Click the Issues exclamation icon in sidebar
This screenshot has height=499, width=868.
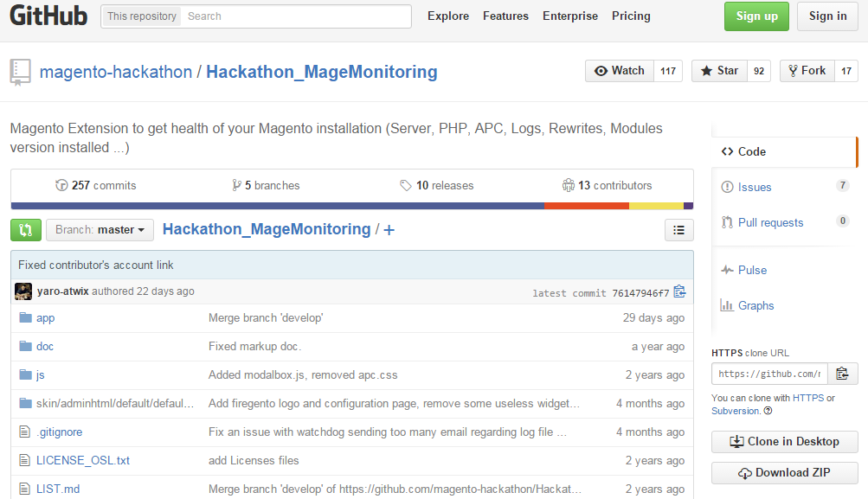tap(728, 187)
